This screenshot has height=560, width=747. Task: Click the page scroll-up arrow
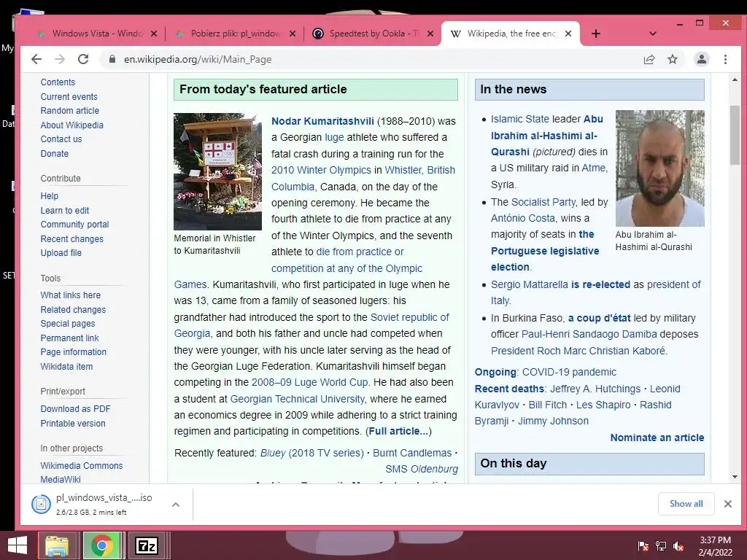(735, 80)
